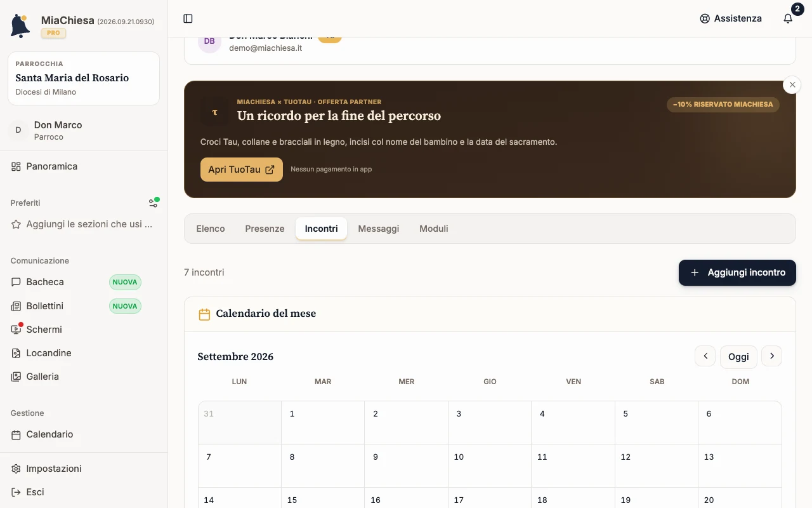
Task: Click the D avatar for Don Marco
Action: (18, 130)
